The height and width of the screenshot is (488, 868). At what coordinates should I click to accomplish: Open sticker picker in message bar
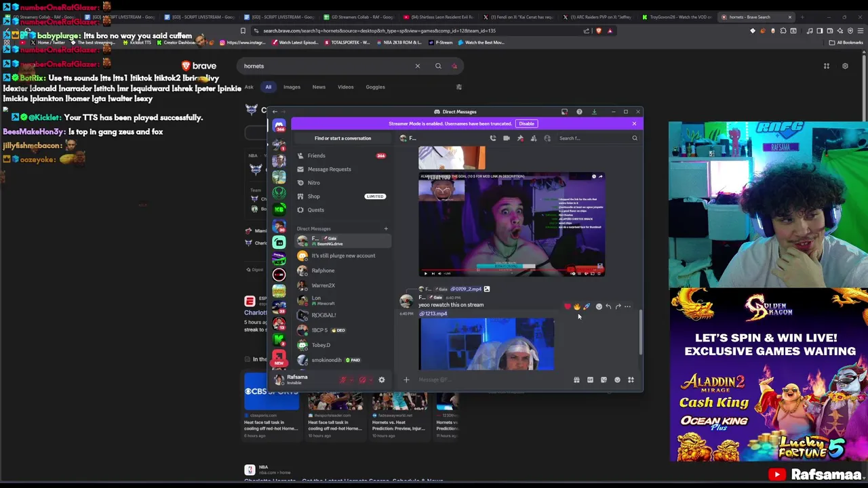604,380
